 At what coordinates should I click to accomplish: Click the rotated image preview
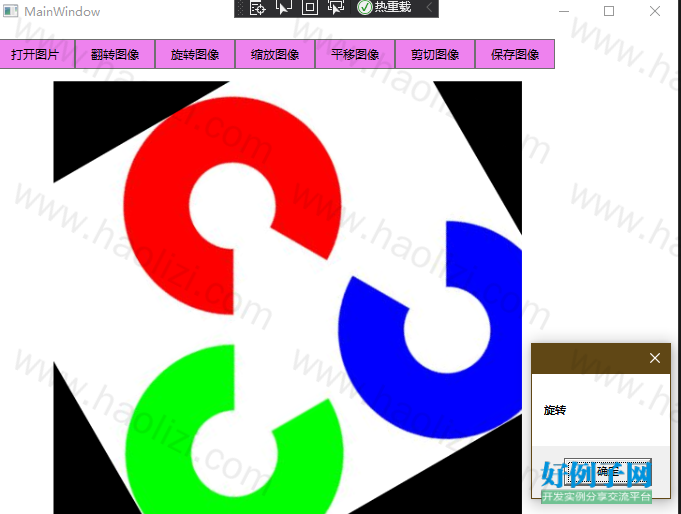pos(288,297)
